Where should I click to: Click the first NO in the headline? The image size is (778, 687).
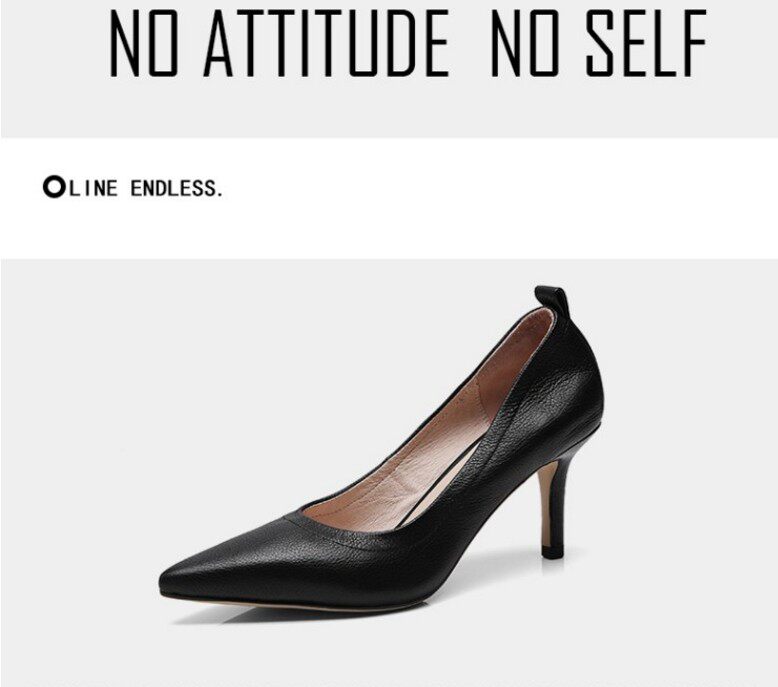(143, 44)
